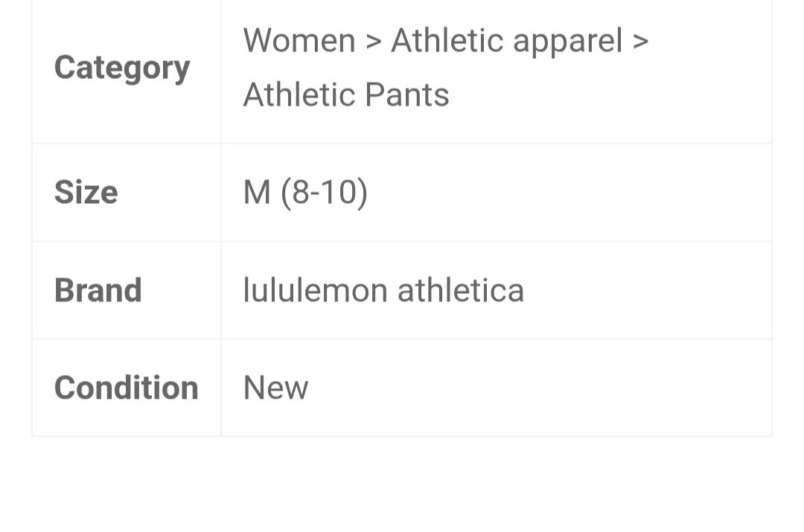Click the lululemon athletica brand link
This screenshot has width=804, height=532.
(x=383, y=290)
